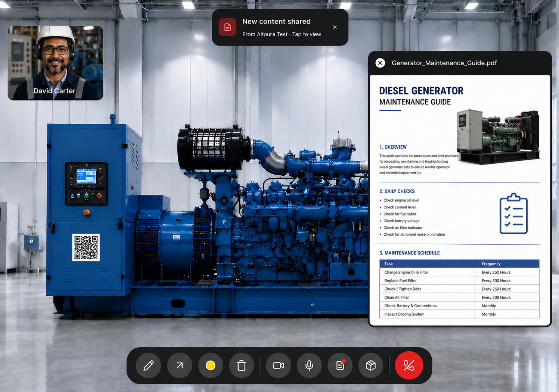Toggle the video camera

tap(279, 366)
